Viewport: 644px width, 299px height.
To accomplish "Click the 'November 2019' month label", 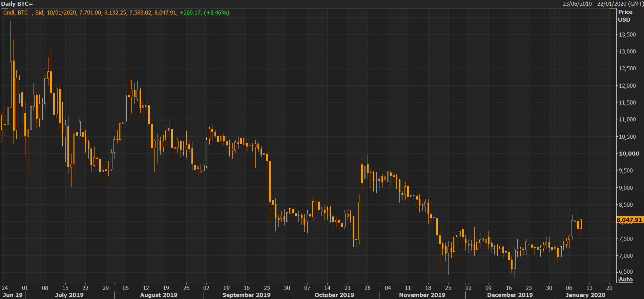I will click(x=422, y=295).
